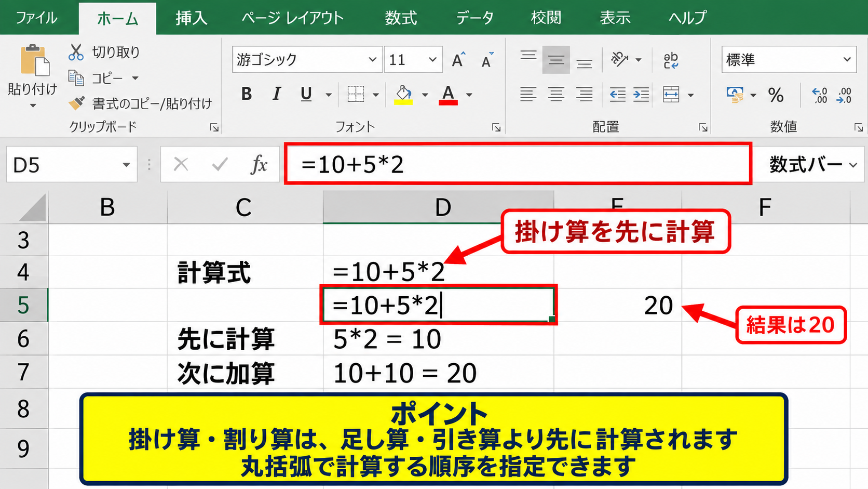Click the Copy (コピー) icon
This screenshot has width=868, height=489.
76,78
